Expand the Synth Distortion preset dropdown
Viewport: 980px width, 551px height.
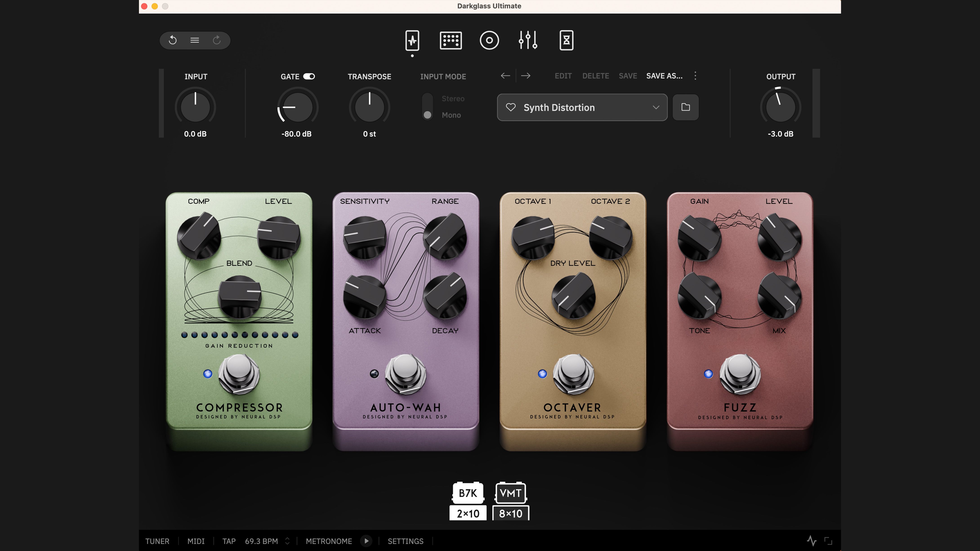coord(656,107)
